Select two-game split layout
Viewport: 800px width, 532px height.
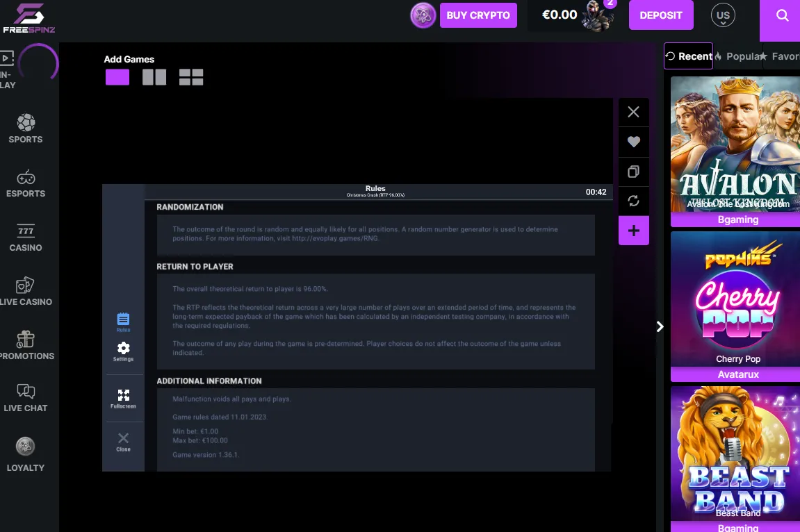click(x=154, y=78)
